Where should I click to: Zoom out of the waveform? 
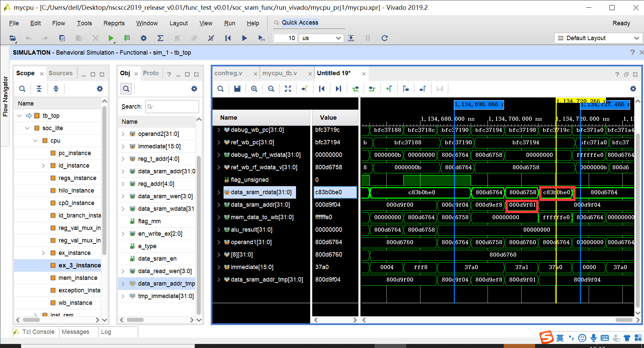coord(271,89)
